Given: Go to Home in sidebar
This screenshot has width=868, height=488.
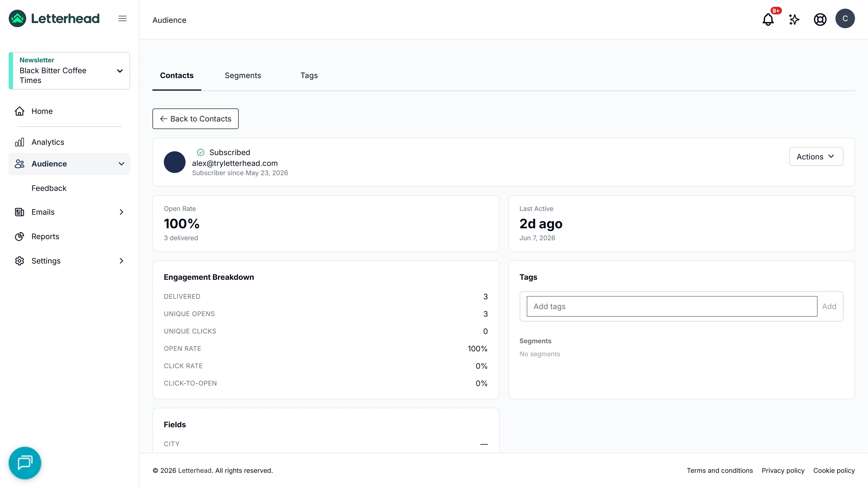Looking at the screenshot, I should coord(42,111).
